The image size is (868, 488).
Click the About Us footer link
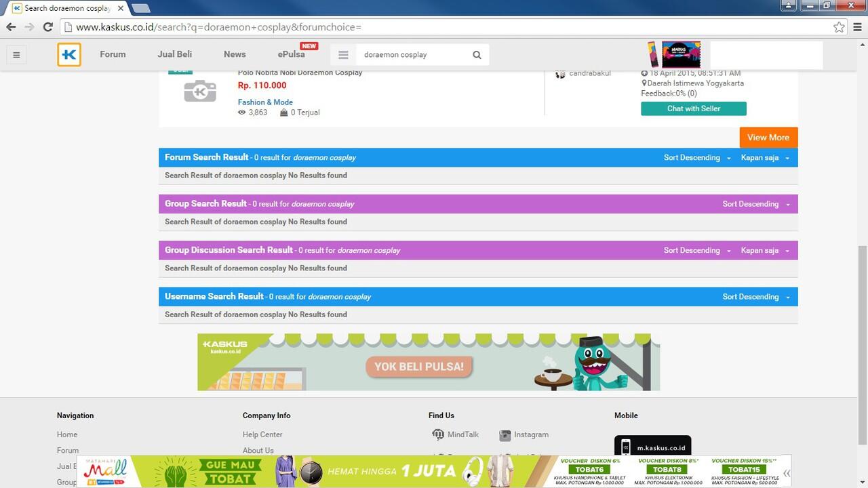[x=258, y=450]
